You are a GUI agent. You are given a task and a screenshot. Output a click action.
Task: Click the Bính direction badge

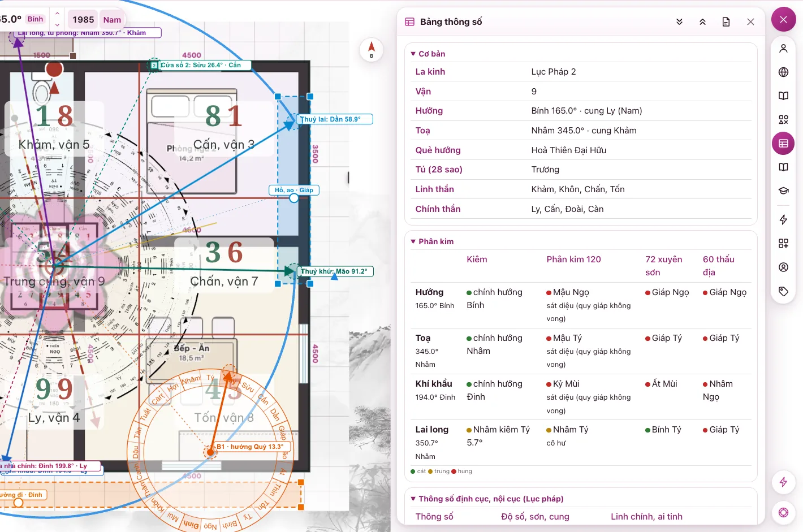[35, 19]
